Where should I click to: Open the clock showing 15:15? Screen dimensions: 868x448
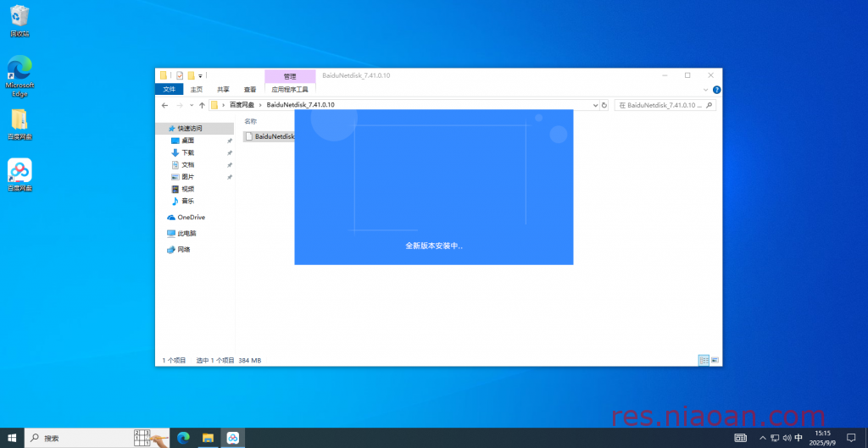pos(822,438)
